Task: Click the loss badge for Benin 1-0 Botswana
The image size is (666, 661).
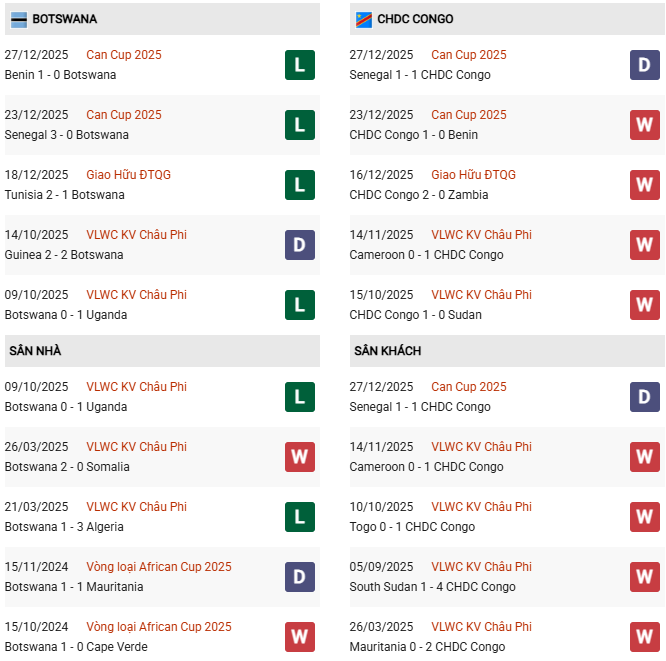Action: click(x=300, y=65)
